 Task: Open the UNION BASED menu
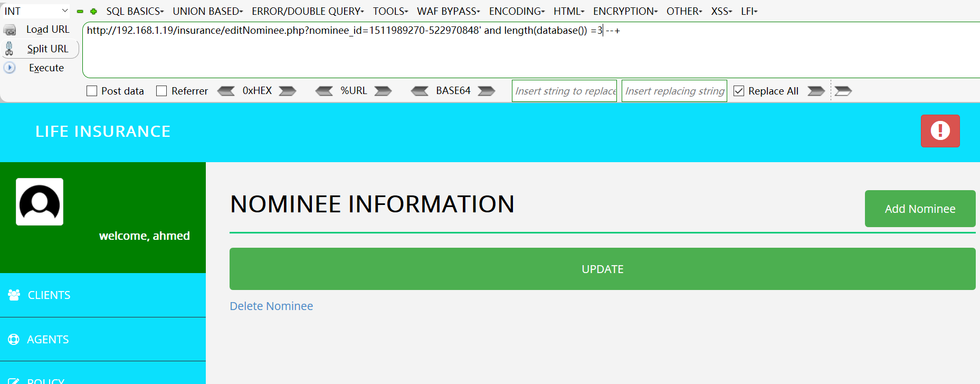coord(208,11)
